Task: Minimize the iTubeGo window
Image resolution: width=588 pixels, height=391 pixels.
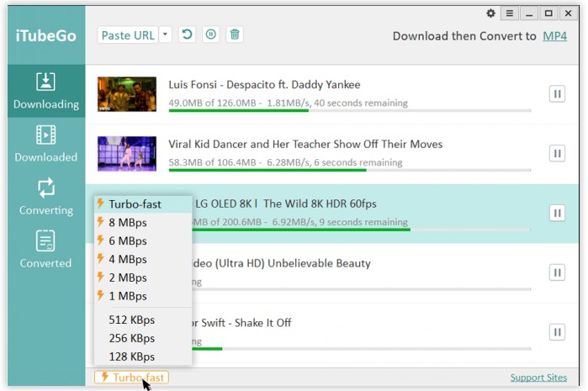Action: click(x=529, y=13)
